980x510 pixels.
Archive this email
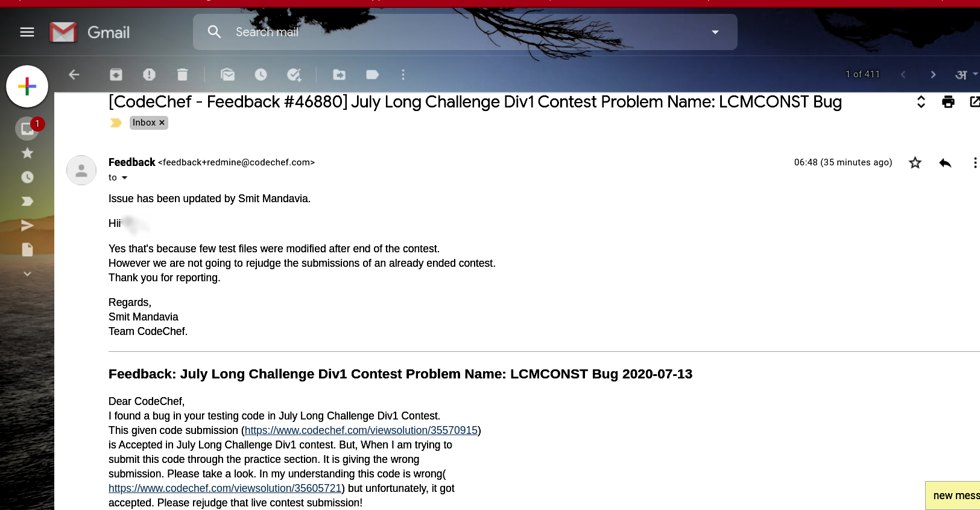tap(116, 74)
